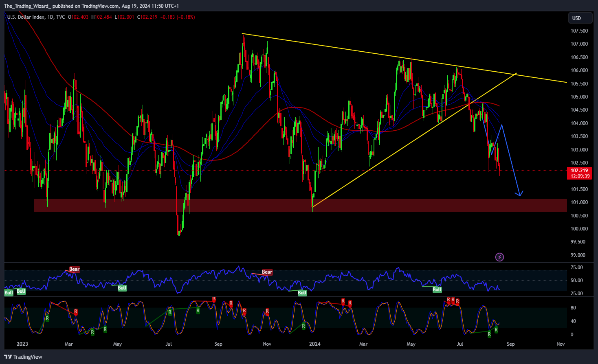The image size is (598, 364).
Task: Click the 103.000 price axis label
Action: [579, 150]
